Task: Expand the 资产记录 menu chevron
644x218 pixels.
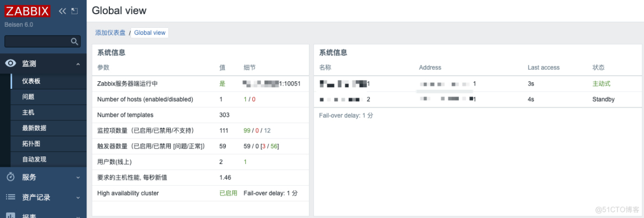Action: (78, 197)
